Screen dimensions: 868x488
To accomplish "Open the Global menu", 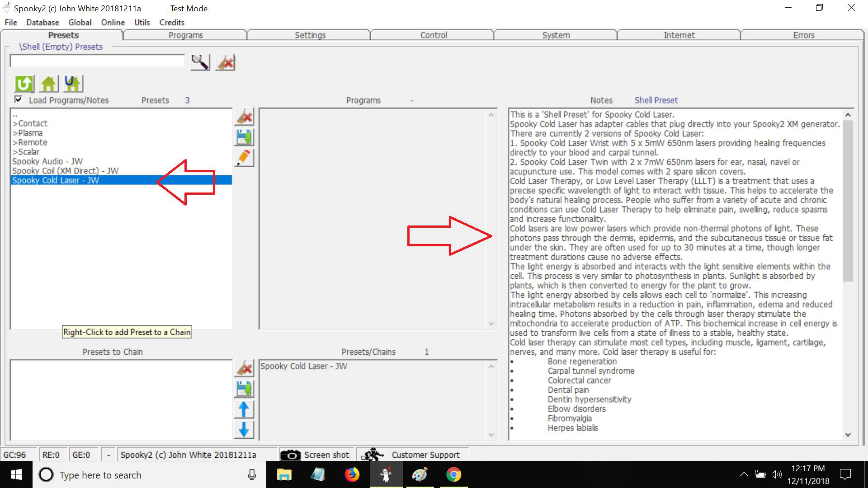I will 80,22.
